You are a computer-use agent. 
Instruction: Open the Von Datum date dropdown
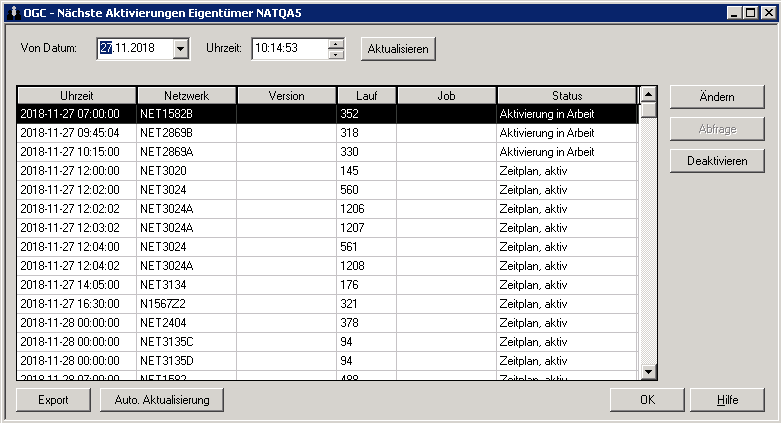coord(180,48)
